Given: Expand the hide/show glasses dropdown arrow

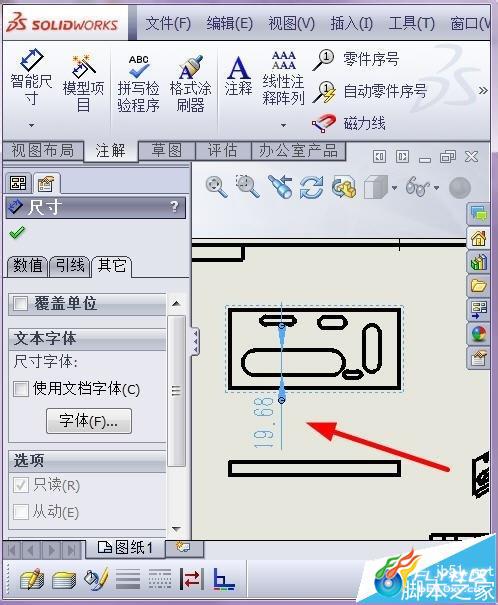Looking at the screenshot, I should click(437, 188).
